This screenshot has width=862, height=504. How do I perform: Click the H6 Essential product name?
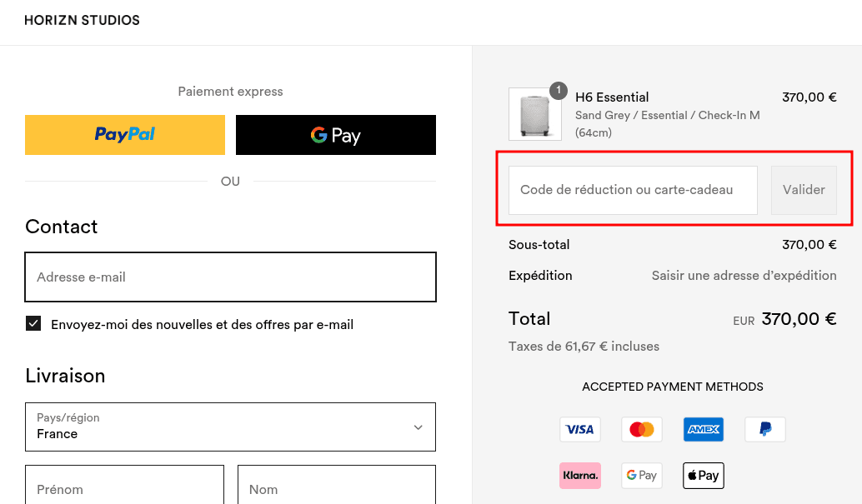point(612,97)
